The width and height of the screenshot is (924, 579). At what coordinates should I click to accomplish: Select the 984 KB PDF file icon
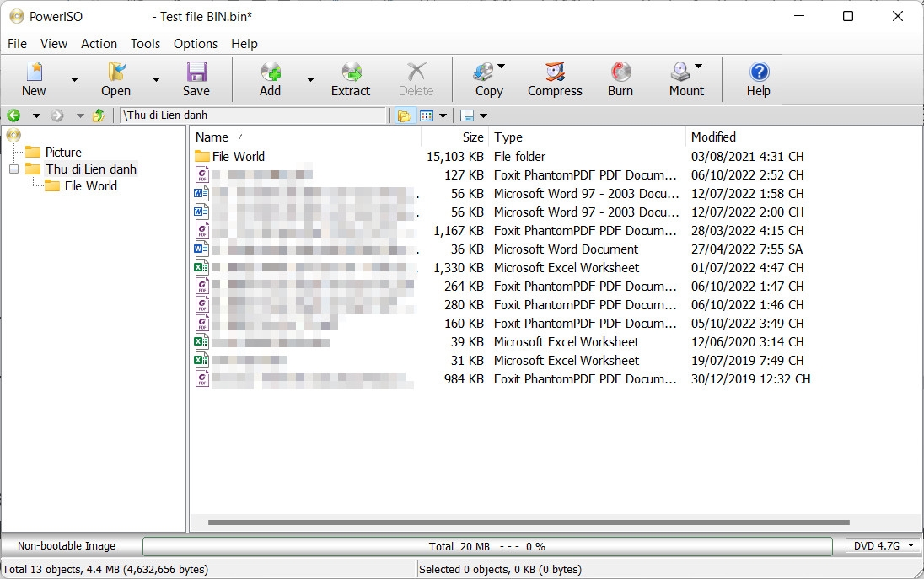202,378
